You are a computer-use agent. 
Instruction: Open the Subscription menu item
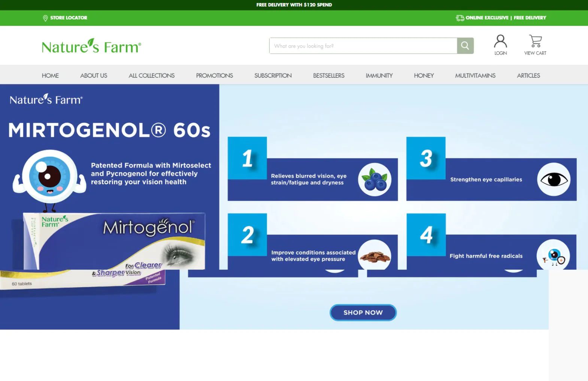click(273, 75)
